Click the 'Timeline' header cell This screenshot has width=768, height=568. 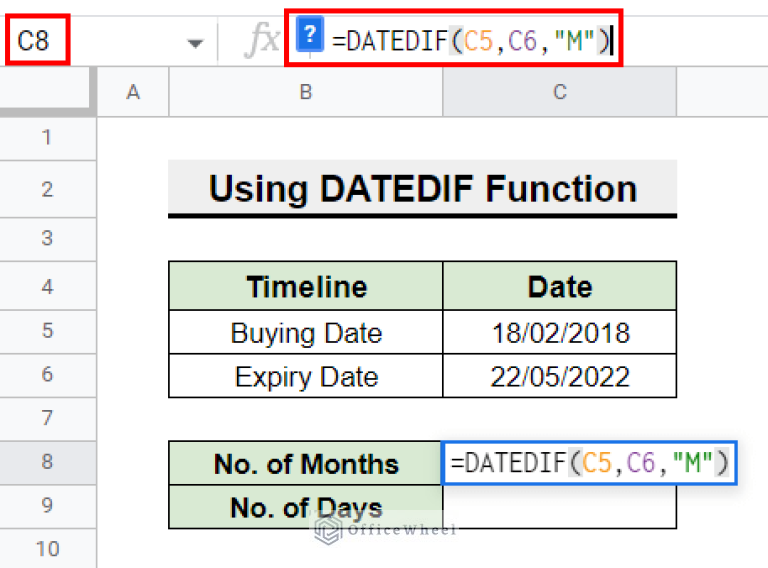[x=306, y=286]
